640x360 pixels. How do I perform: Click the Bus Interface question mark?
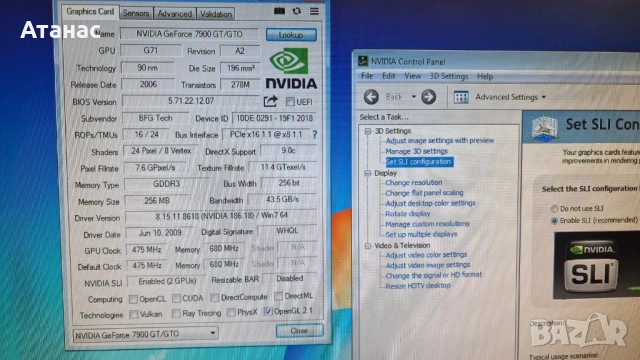pyautogui.click(x=315, y=134)
